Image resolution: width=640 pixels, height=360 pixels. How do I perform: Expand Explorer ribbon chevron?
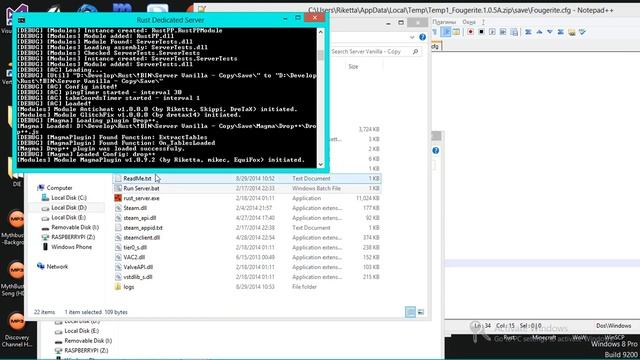(412, 37)
